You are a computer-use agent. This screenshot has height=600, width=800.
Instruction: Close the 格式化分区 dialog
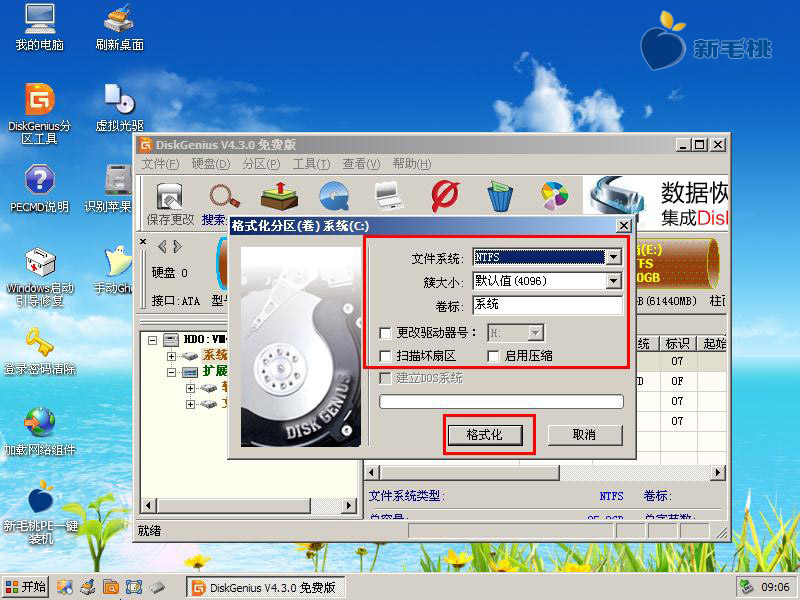pos(623,226)
